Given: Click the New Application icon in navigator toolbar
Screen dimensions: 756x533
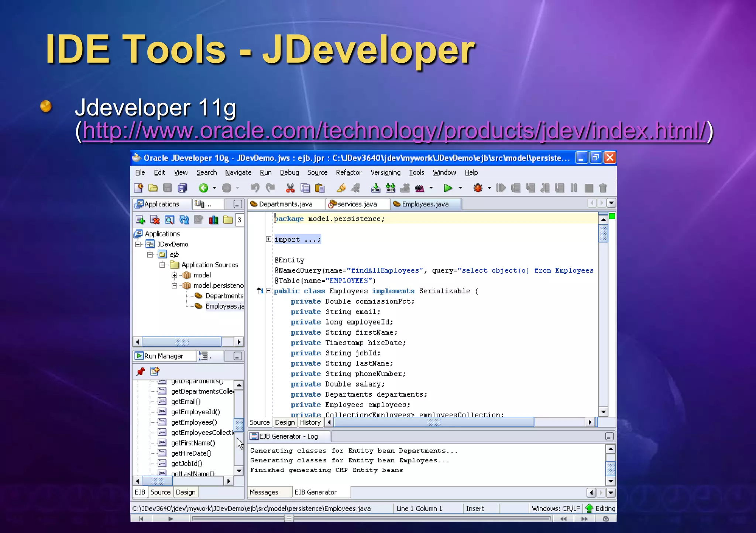Looking at the screenshot, I should point(140,220).
